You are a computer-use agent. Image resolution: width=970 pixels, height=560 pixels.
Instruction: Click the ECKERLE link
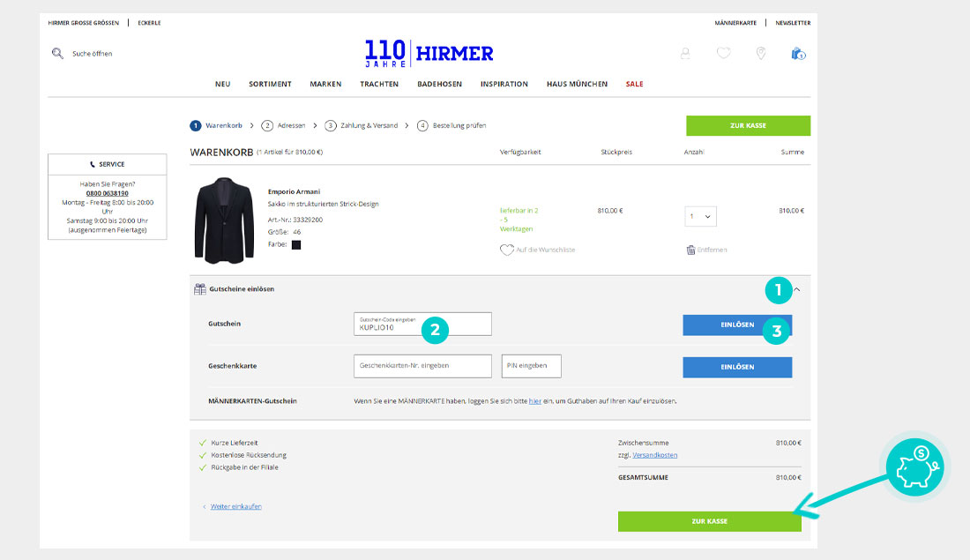(x=149, y=23)
